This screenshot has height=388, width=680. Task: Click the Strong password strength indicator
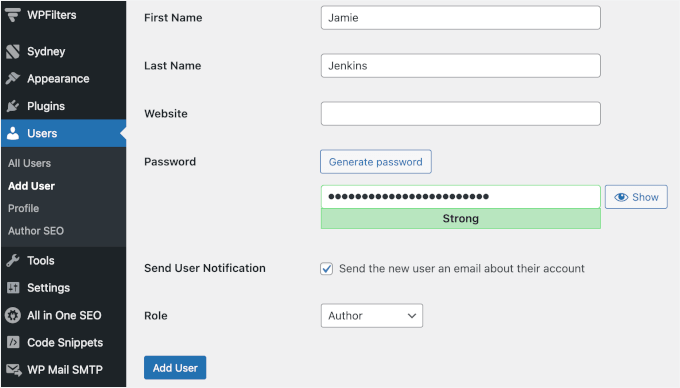pos(461,218)
